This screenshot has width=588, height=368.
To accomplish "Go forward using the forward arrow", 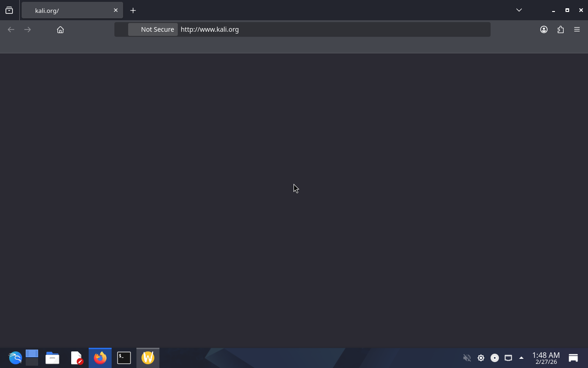I will pyautogui.click(x=28, y=29).
